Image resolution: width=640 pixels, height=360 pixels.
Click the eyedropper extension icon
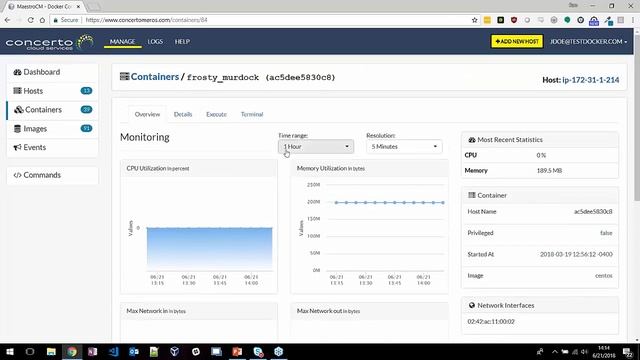[x=608, y=20]
